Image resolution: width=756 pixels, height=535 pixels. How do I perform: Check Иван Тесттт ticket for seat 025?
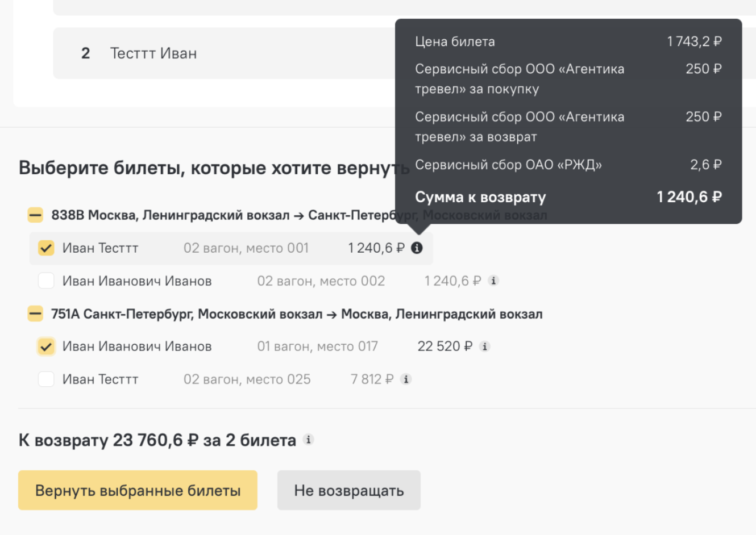(46, 379)
